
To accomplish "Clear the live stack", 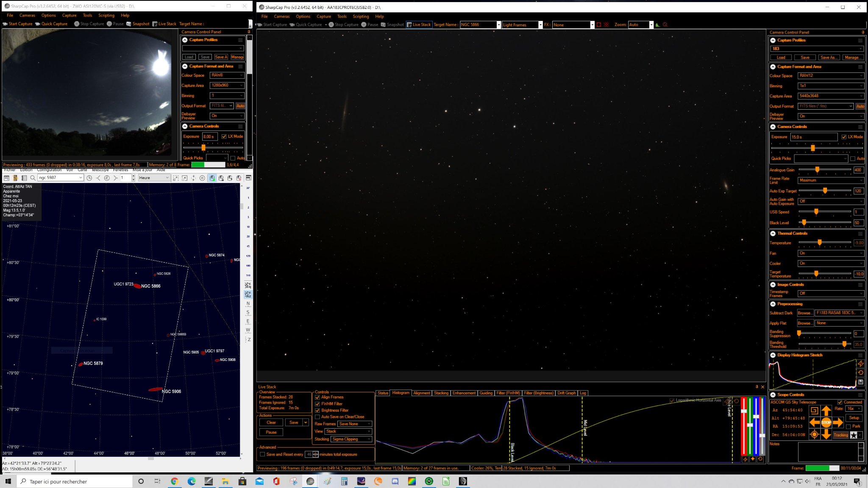I will (271, 423).
